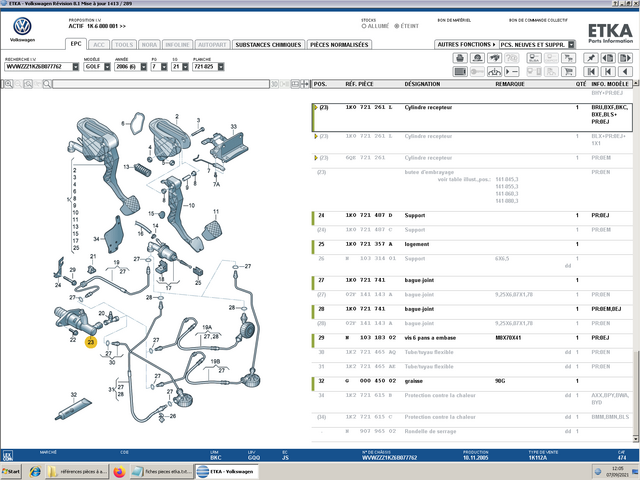Click greyed row 6Q0 721 261
Viewport: 640px width, 480px height.
tap(472, 158)
